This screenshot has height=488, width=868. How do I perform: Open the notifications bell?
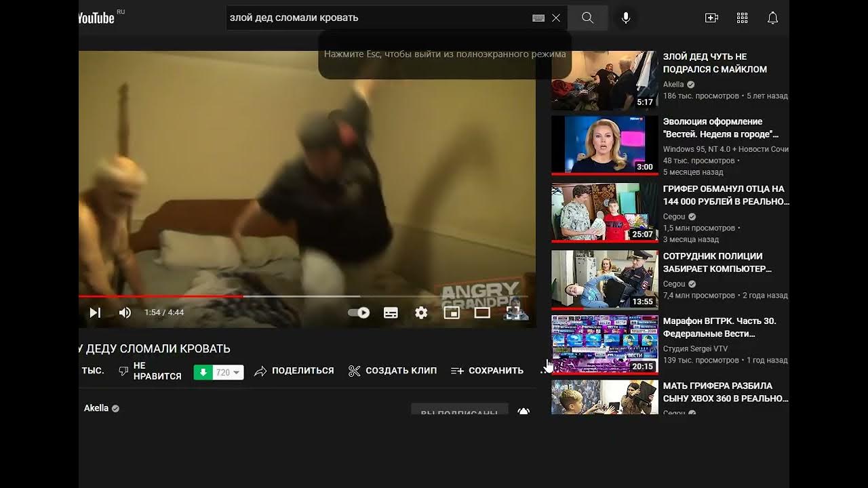pyautogui.click(x=772, y=18)
